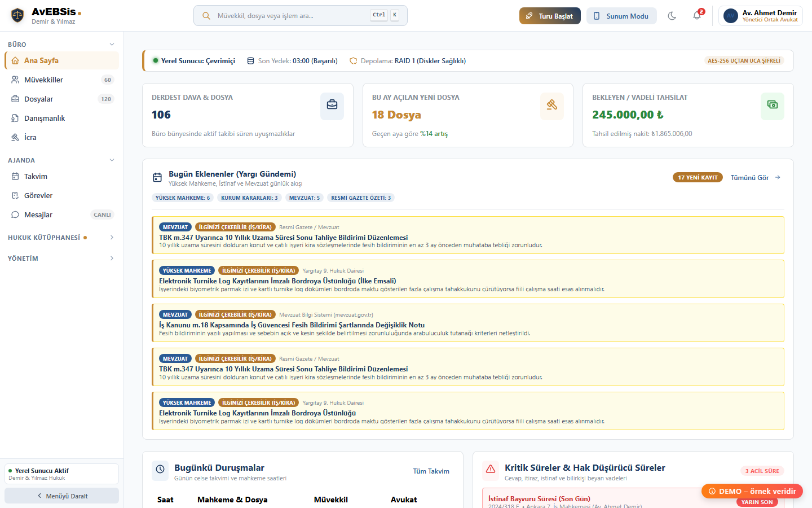Open the İş Kanunu m.18 news item

pos(468,323)
